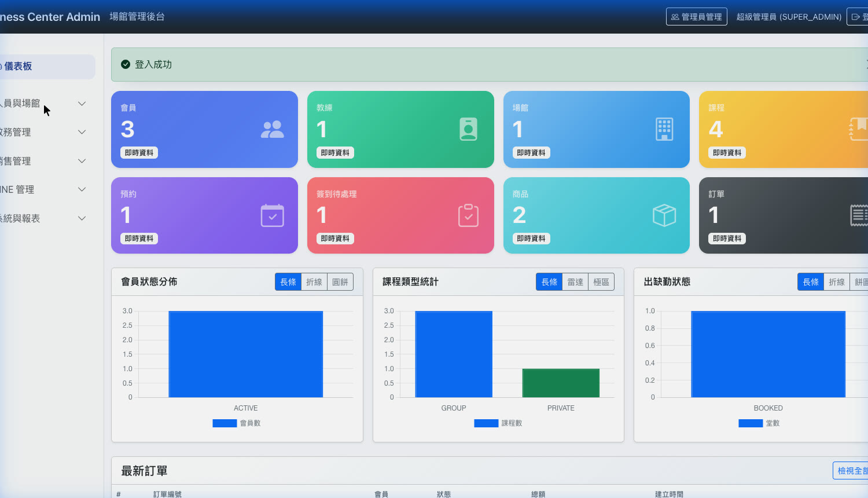Open the 管理員管理 button in header
This screenshot has height=498, width=868.
click(x=697, y=17)
